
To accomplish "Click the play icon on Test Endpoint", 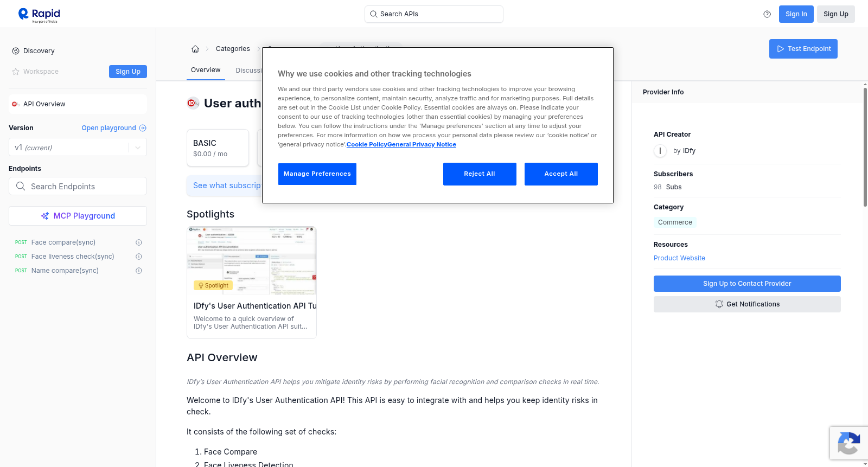I will (x=781, y=49).
